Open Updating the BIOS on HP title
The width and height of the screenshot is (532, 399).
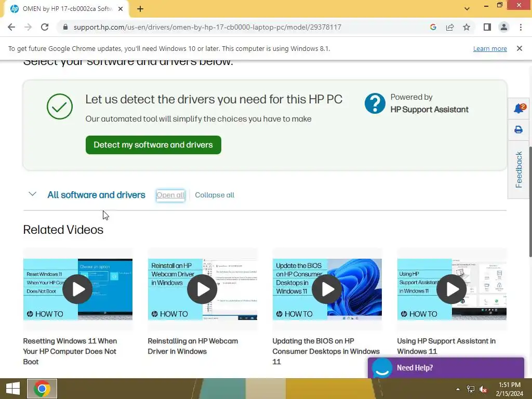(326, 351)
